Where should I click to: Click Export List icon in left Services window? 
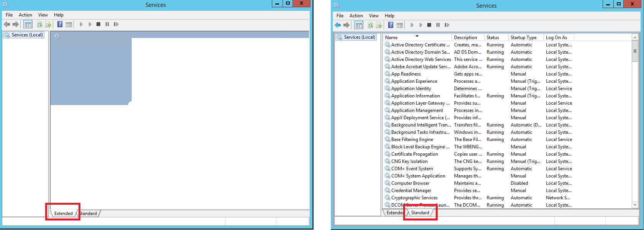click(x=48, y=24)
